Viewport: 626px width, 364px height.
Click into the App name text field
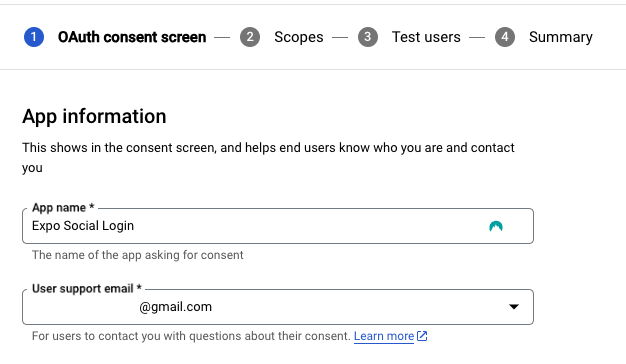click(x=278, y=226)
